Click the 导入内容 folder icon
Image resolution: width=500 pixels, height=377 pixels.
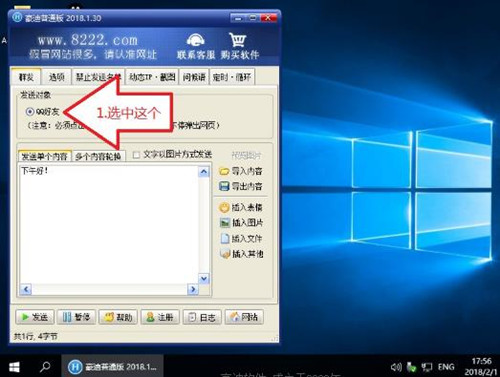click(224, 171)
